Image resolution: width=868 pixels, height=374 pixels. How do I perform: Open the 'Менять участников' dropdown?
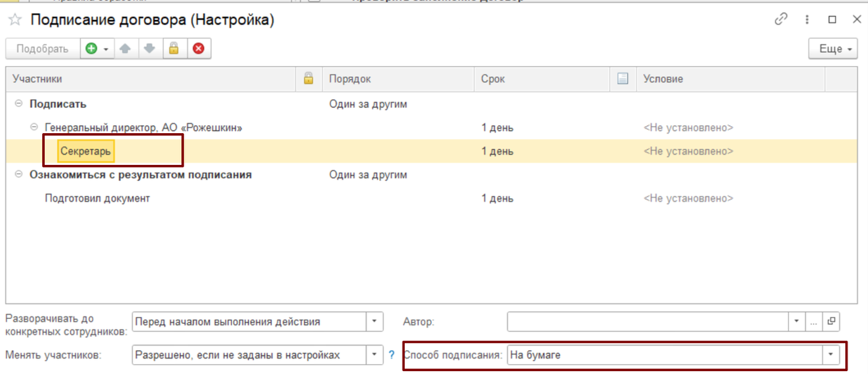click(x=374, y=355)
